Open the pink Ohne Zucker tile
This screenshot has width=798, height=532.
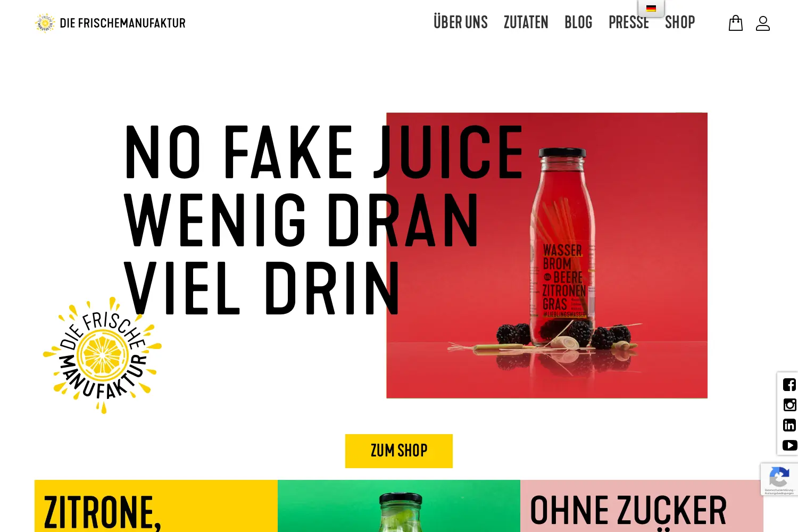(x=642, y=506)
